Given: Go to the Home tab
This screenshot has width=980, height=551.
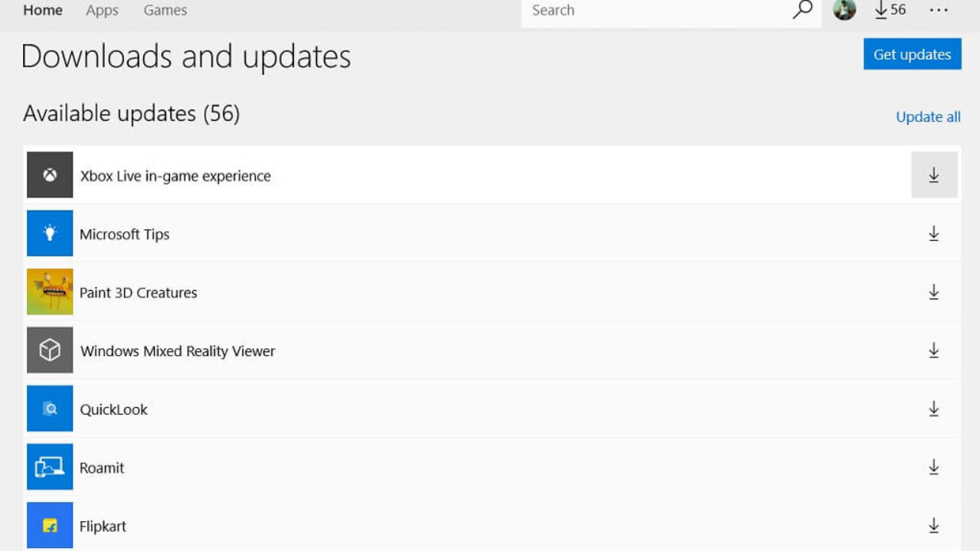Looking at the screenshot, I should [x=43, y=11].
